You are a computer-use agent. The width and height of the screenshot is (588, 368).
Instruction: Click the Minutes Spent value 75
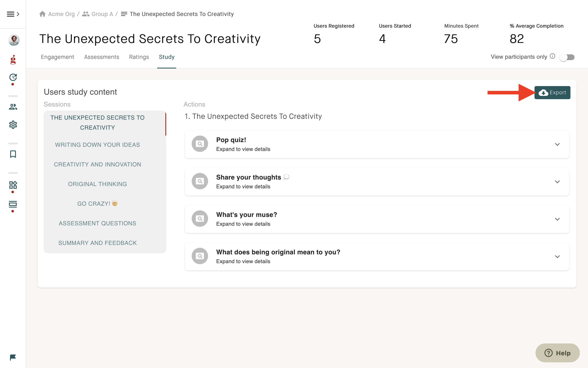451,39
